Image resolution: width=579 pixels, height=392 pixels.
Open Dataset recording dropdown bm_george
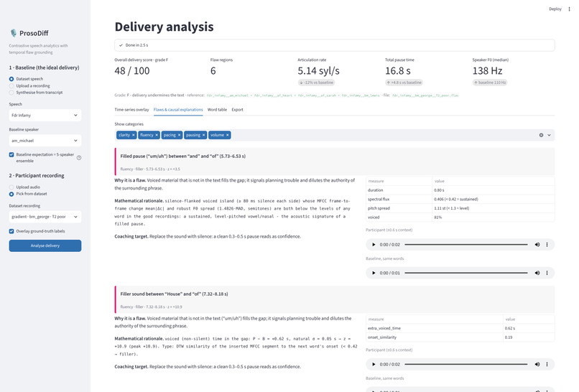45,217
